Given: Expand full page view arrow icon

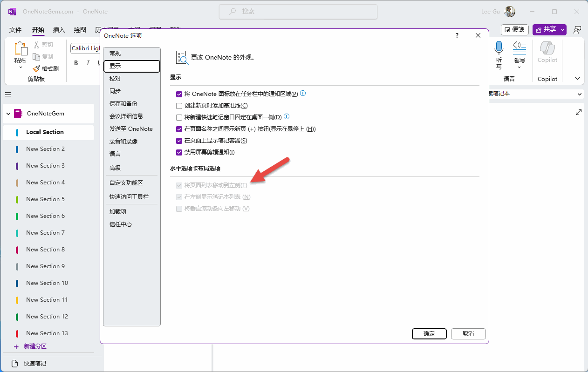Looking at the screenshot, I should (x=579, y=112).
